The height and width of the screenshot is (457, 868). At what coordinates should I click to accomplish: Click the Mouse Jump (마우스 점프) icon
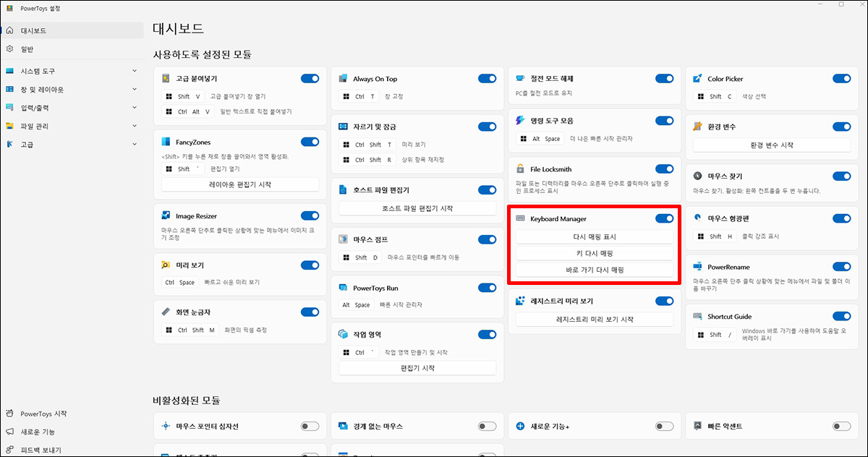pos(343,239)
